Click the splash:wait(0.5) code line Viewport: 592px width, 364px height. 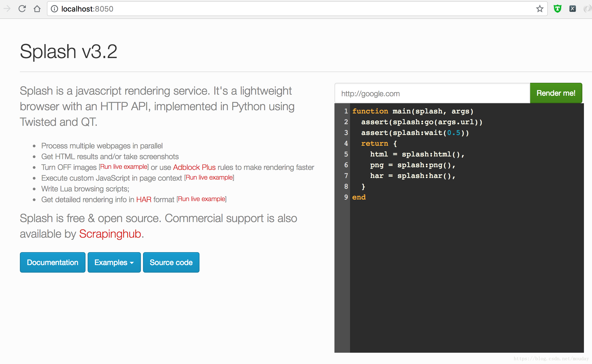[415, 133]
